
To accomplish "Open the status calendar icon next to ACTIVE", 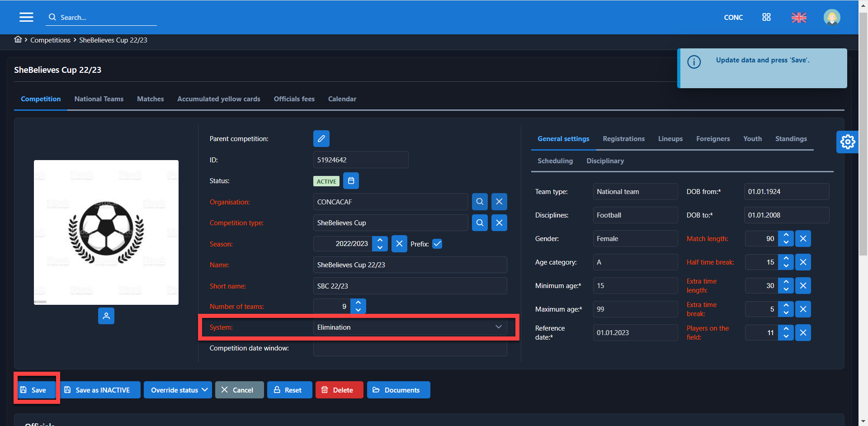I will click(351, 181).
